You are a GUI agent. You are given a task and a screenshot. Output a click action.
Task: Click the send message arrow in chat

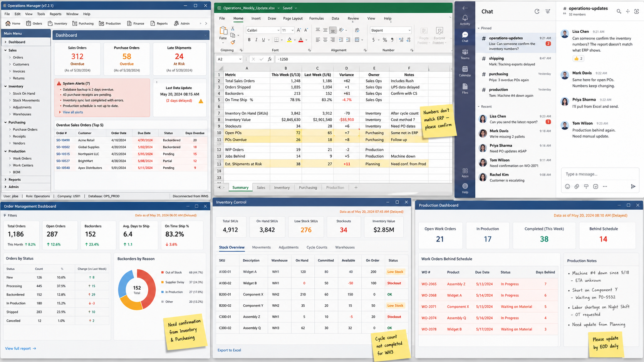(x=633, y=186)
